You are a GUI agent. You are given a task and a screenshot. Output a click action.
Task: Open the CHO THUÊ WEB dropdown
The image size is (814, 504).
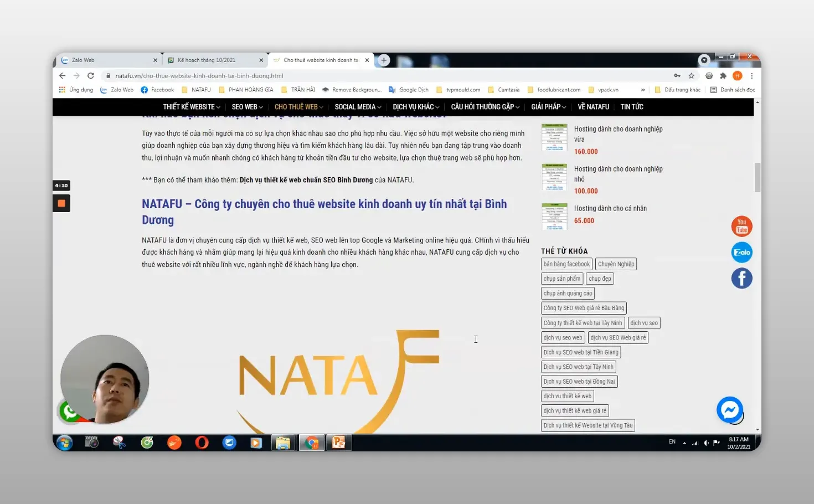298,107
